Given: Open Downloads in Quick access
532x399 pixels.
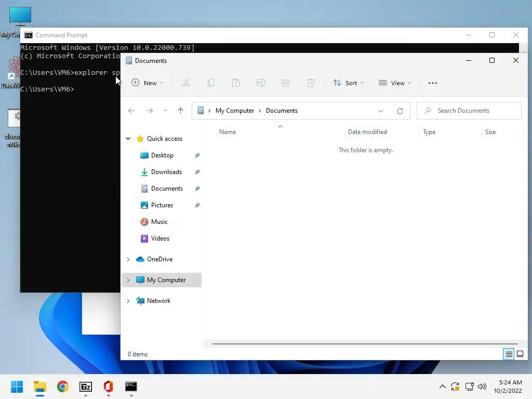Looking at the screenshot, I should (x=166, y=171).
